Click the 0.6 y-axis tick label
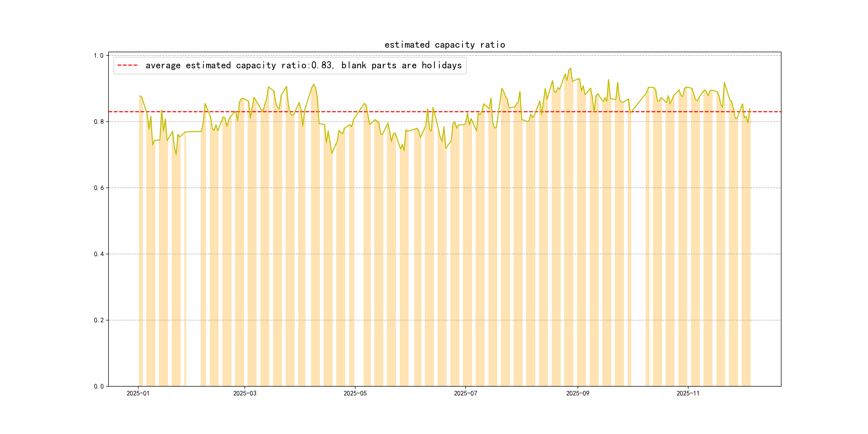Viewport: 868px width, 434px height. 98,188
